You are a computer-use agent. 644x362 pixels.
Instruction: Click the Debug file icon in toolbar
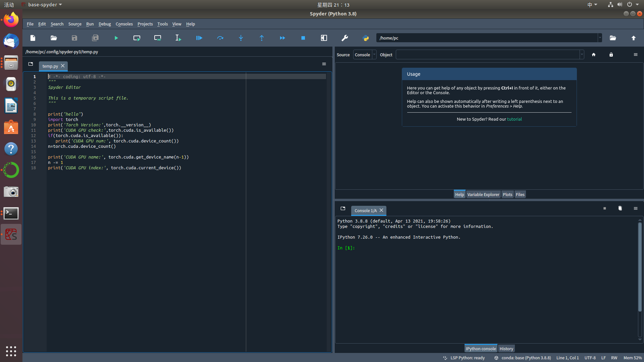click(x=199, y=38)
